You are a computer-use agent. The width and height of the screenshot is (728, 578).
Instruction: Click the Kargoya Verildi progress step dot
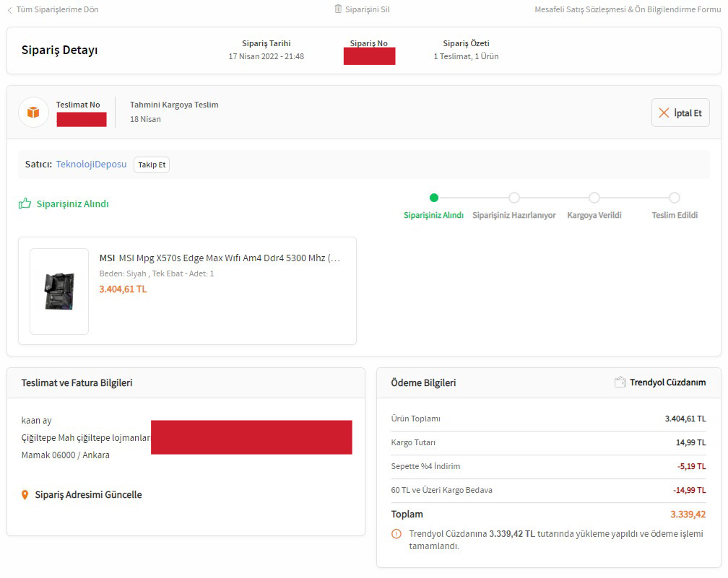point(594,198)
